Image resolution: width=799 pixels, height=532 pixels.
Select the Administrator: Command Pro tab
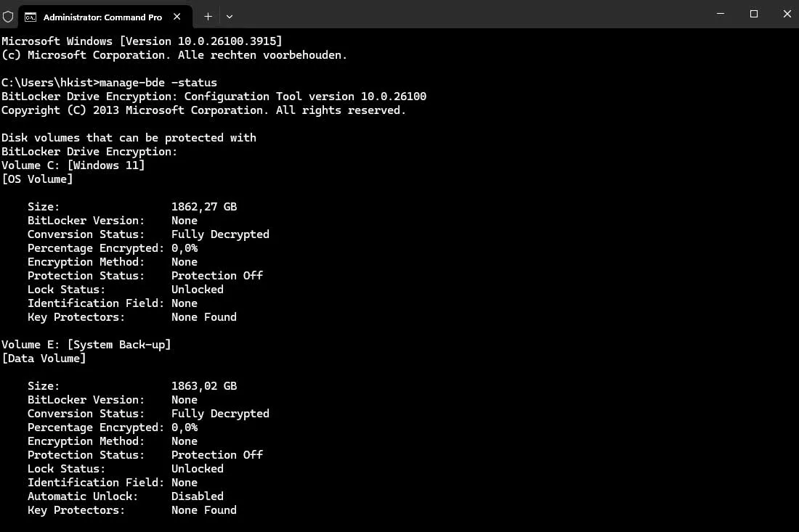(102, 16)
